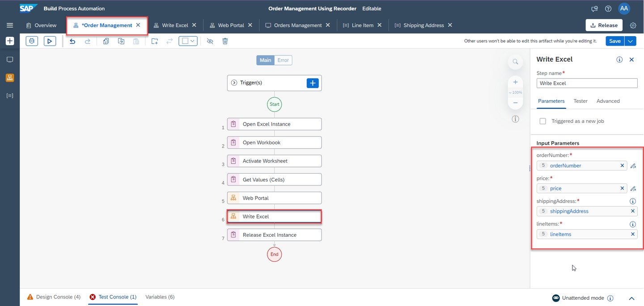Run the automation with play button
The width and height of the screenshot is (644, 306).
tap(50, 41)
